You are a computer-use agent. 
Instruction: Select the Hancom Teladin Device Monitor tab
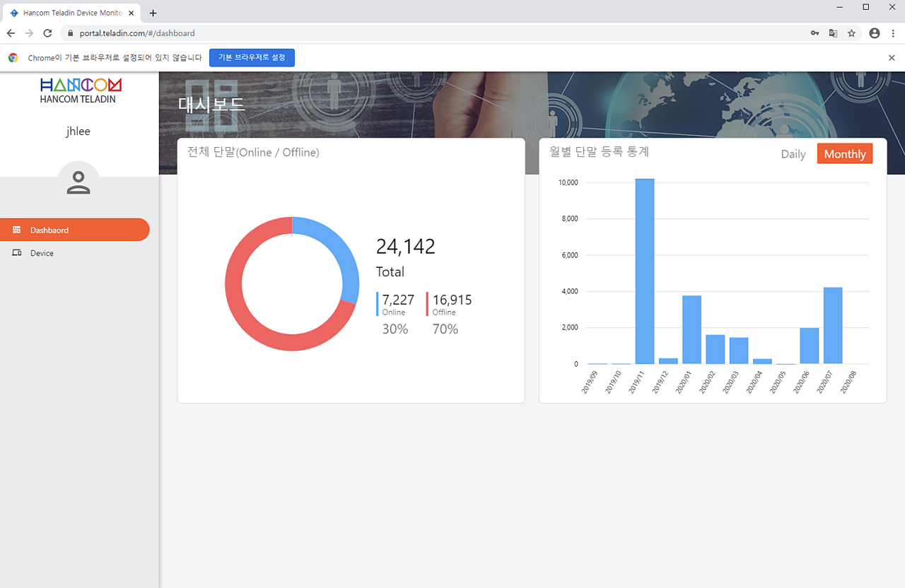71,13
